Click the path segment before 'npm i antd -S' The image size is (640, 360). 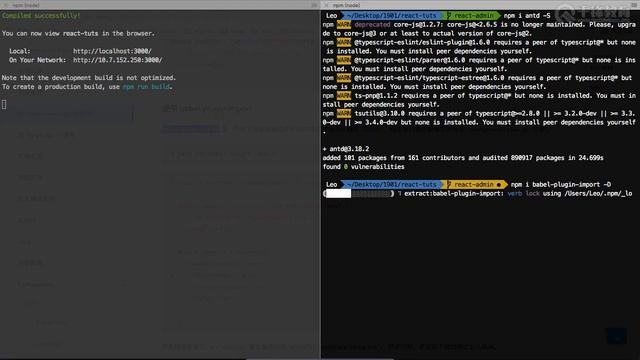pyautogui.click(x=391, y=16)
